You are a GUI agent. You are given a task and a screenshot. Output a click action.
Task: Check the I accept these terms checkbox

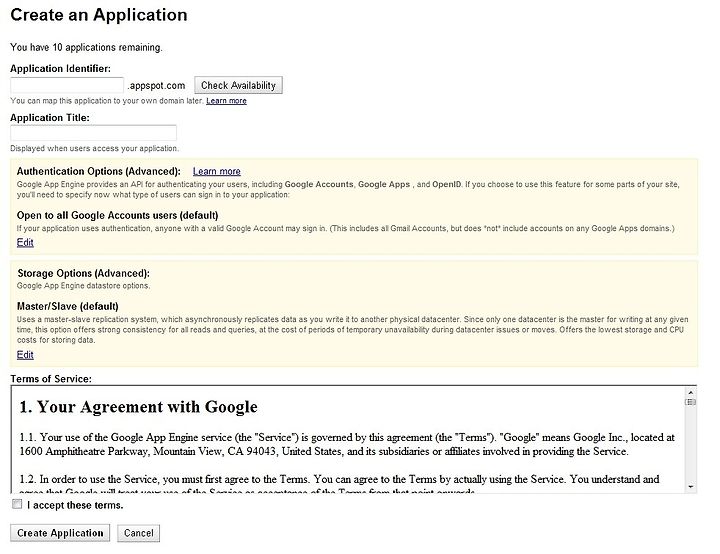[17, 504]
